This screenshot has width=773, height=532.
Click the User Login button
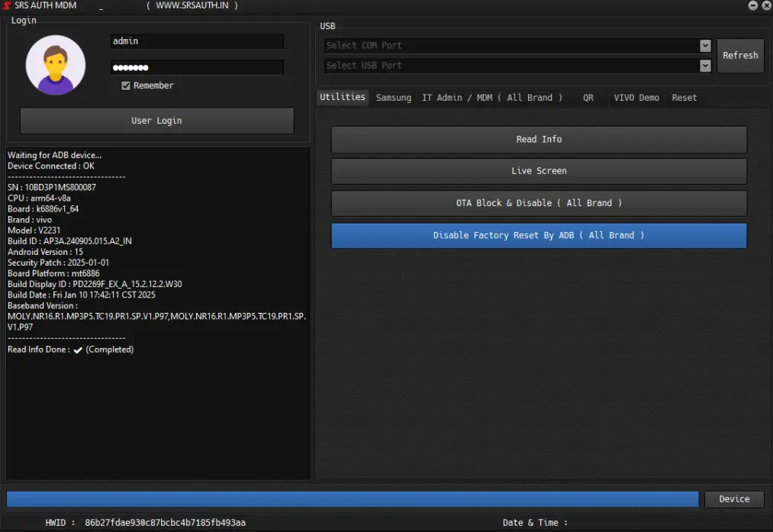pyautogui.click(x=156, y=121)
